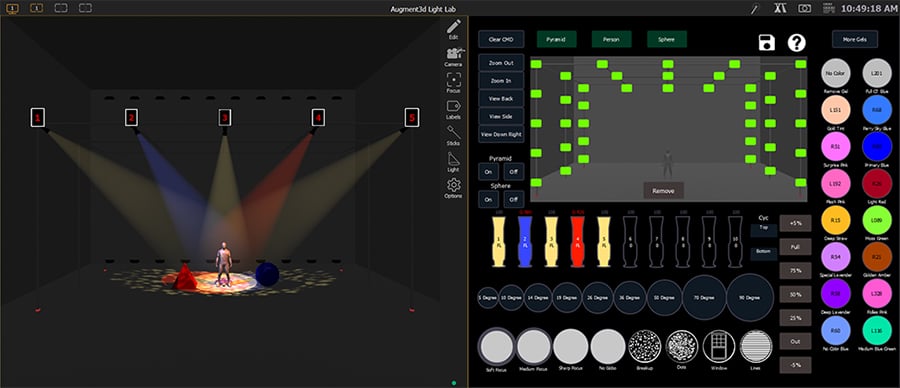Click the Clear CMD button

click(x=501, y=39)
